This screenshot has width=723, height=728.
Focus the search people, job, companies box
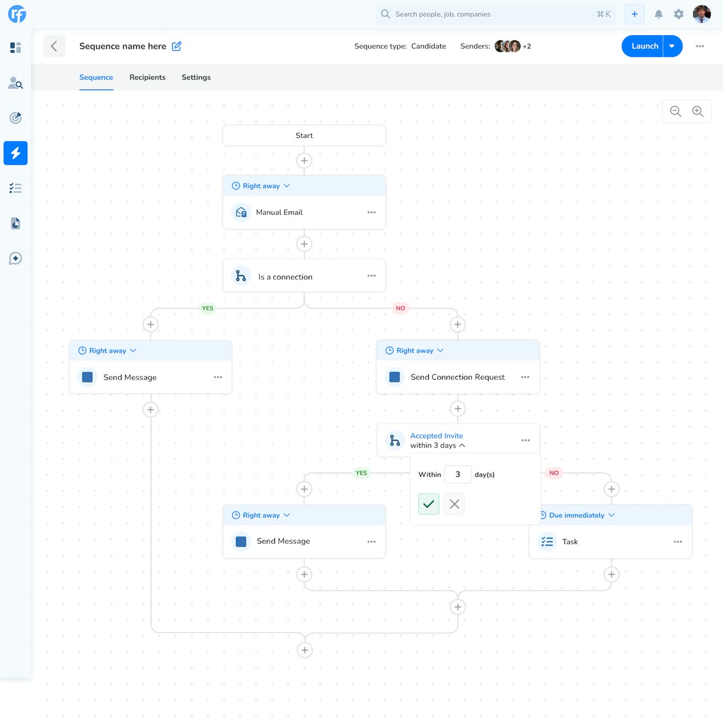coord(496,14)
